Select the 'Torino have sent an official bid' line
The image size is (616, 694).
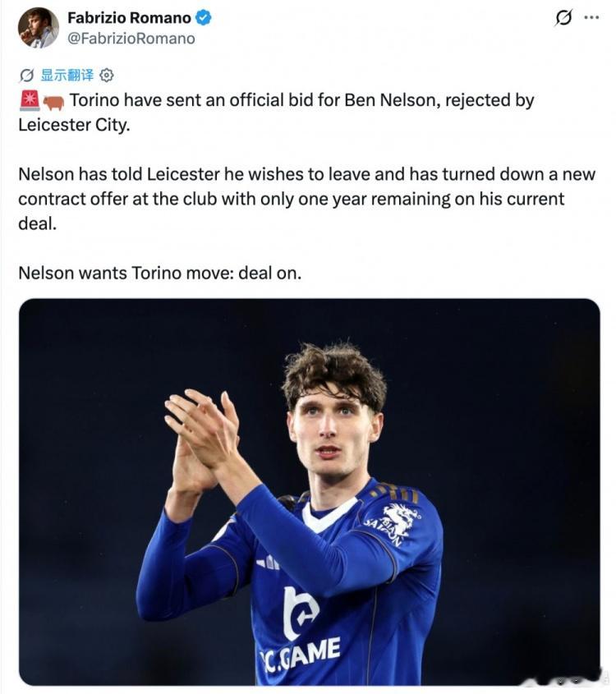point(301,100)
